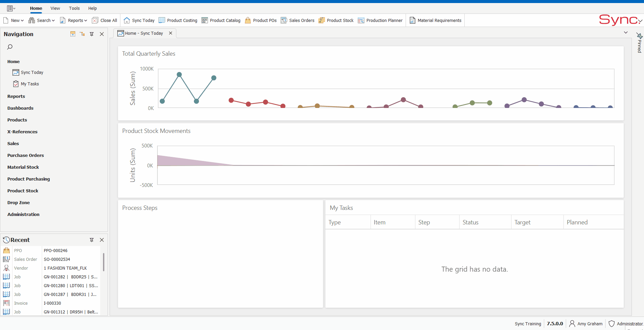Open recent job GN-001287
Screen dimensions: 644x330
(x=70, y=295)
